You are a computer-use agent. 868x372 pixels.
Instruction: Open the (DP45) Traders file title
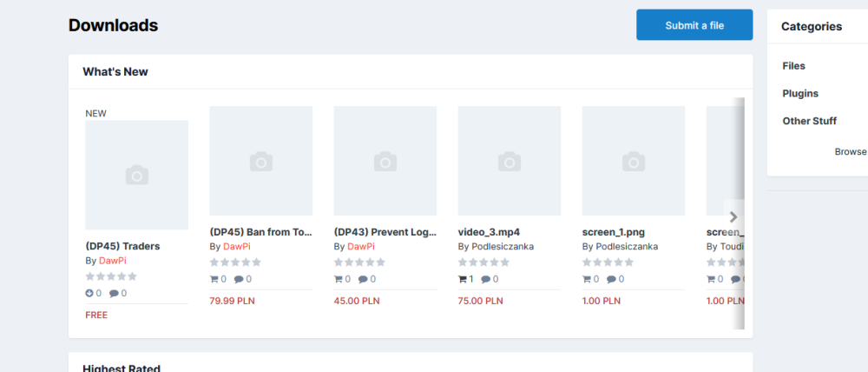[122, 246]
